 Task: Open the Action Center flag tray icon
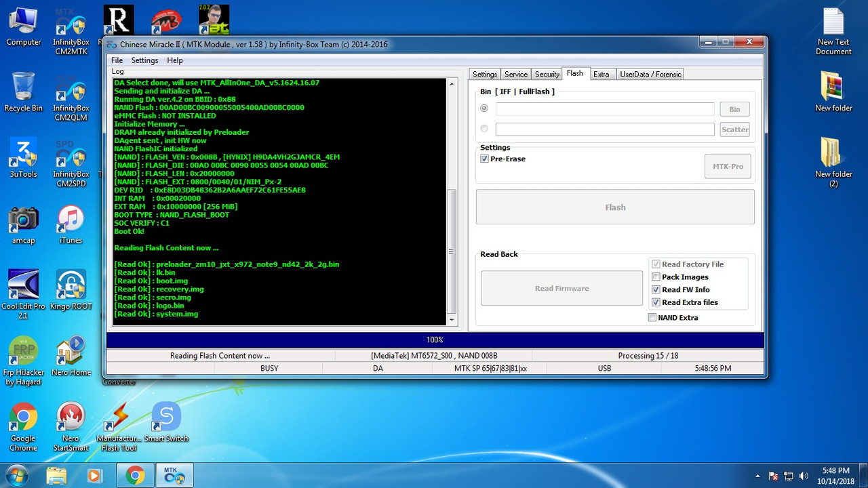772,476
